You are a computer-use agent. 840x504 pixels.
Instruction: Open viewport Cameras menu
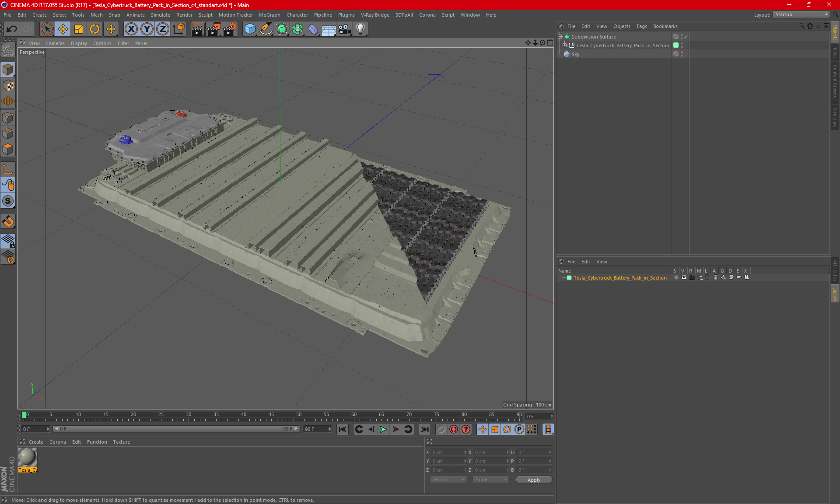pyautogui.click(x=55, y=43)
